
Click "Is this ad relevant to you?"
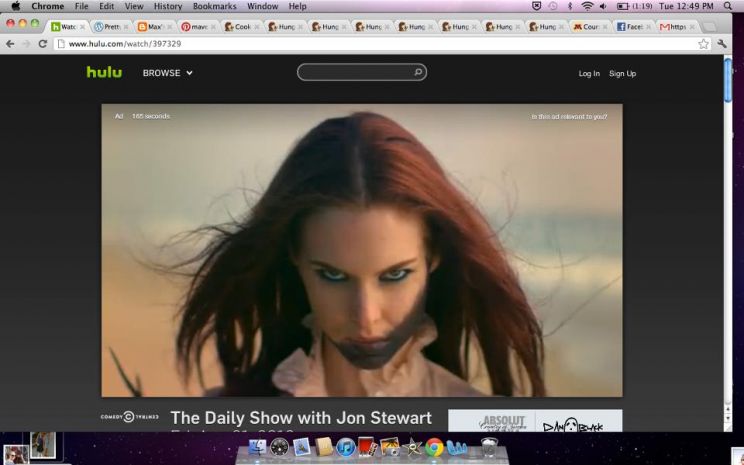point(569,116)
